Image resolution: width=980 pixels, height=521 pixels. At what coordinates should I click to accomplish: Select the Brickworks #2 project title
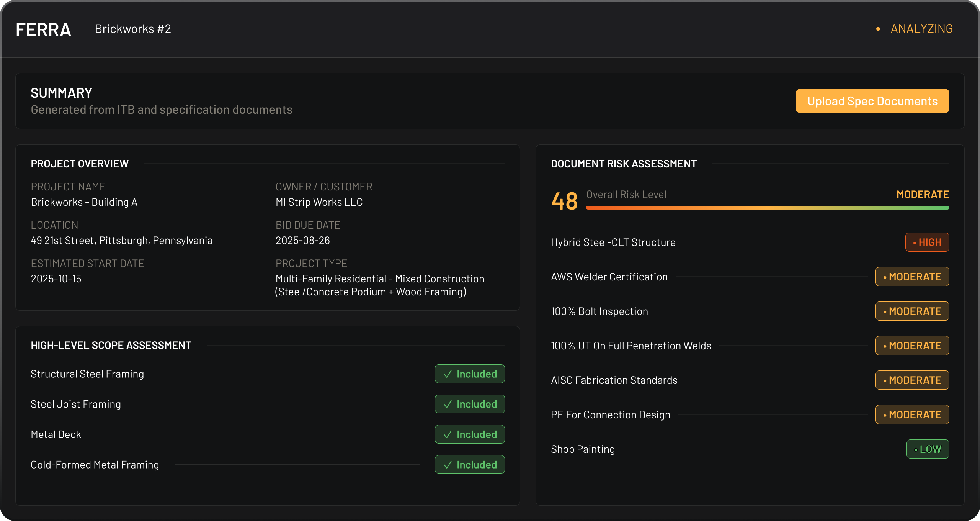click(133, 29)
